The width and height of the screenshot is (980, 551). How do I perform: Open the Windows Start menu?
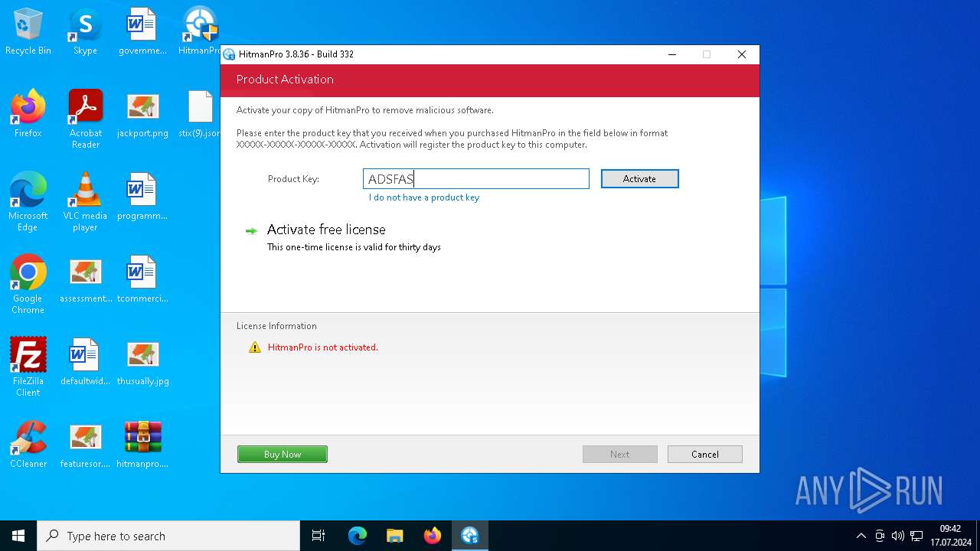[x=18, y=536]
